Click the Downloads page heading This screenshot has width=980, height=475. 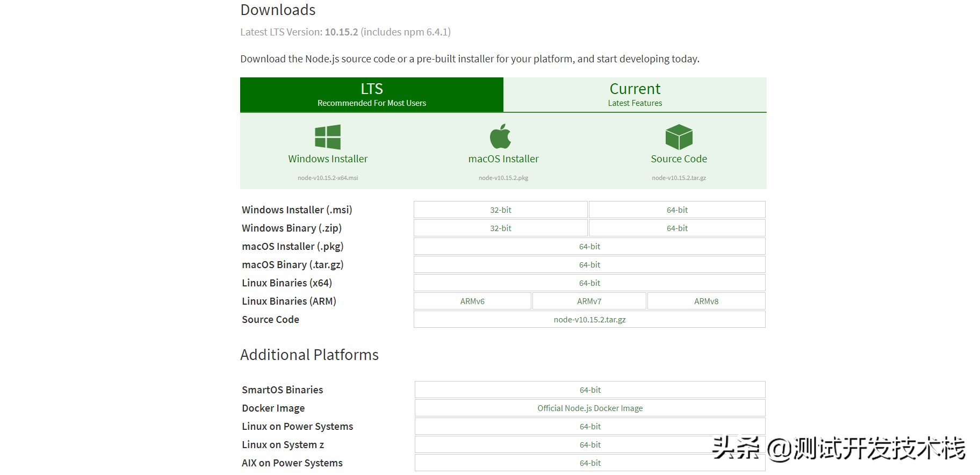click(278, 10)
